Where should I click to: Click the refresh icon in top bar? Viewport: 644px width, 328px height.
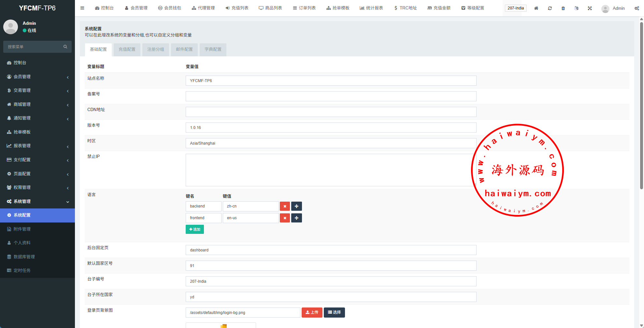tap(550, 8)
